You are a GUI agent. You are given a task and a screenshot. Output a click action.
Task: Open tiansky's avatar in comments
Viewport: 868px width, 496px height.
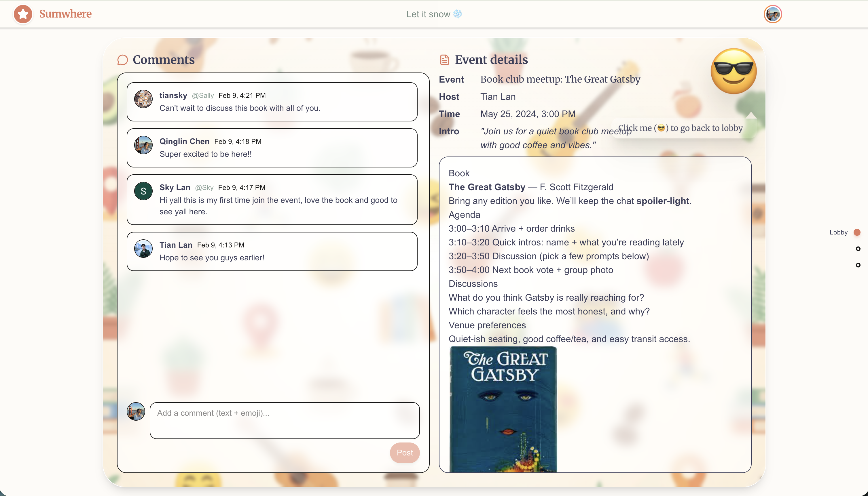(143, 99)
